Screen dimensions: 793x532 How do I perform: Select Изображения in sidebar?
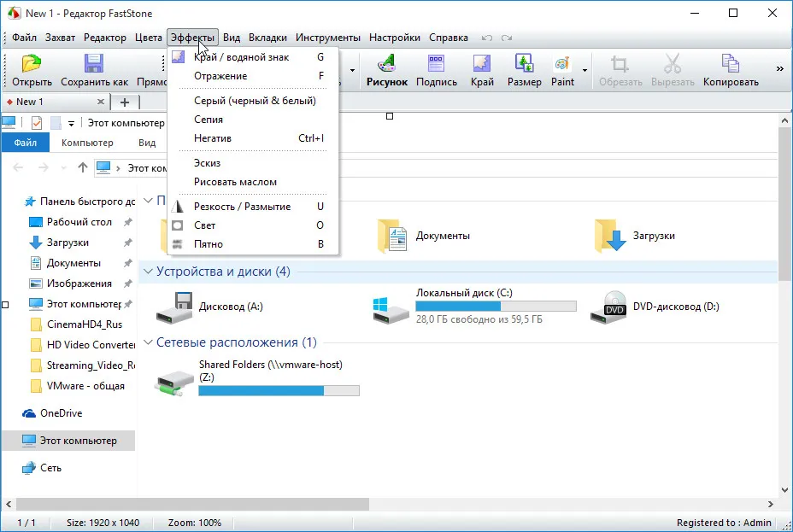(x=79, y=284)
